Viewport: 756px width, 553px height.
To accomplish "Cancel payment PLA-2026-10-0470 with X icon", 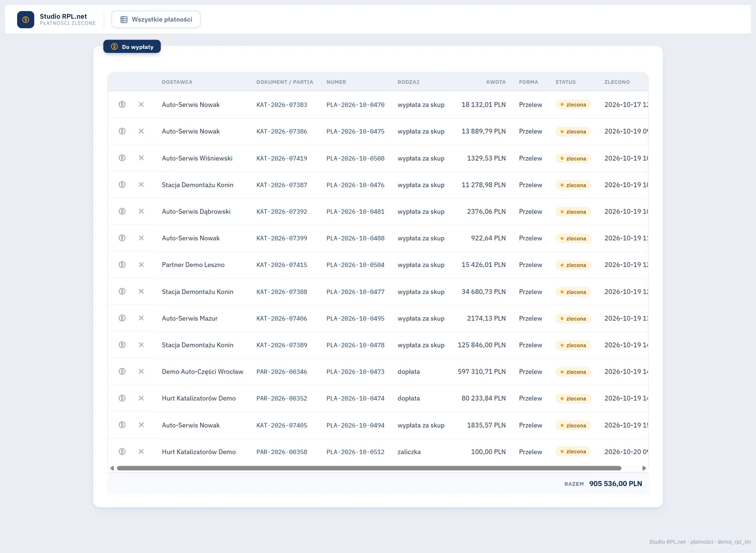I will tap(141, 104).
